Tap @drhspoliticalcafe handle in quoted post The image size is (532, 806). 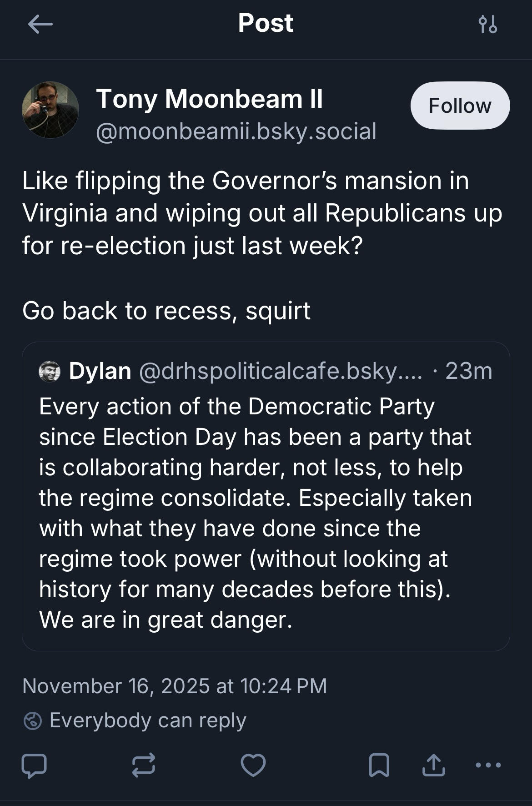[x=280, y=371]
